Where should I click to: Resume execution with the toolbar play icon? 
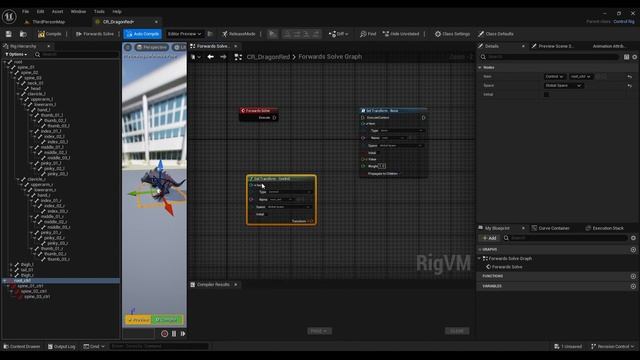272,34
